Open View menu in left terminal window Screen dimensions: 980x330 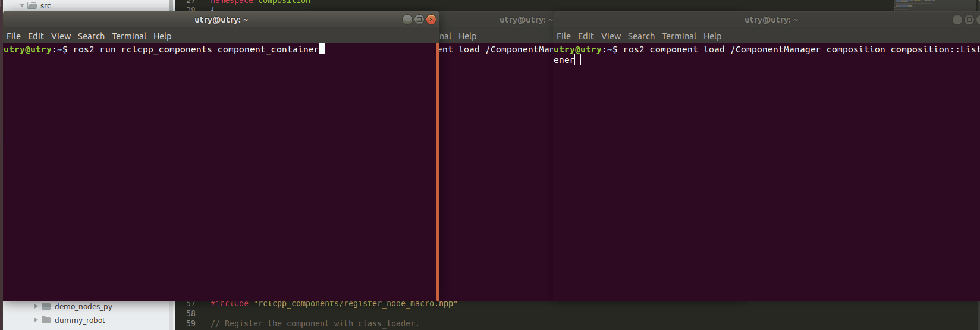(61, 36)
